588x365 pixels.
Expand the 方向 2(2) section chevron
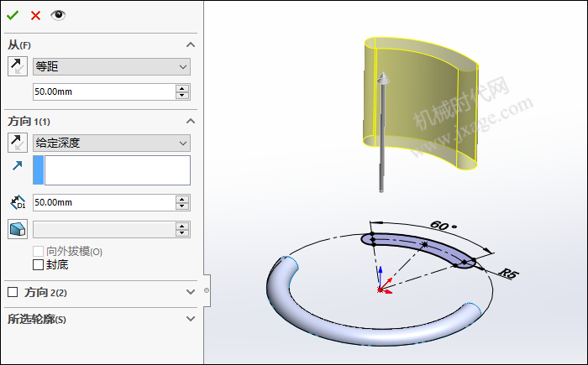[x=191, y=292]
